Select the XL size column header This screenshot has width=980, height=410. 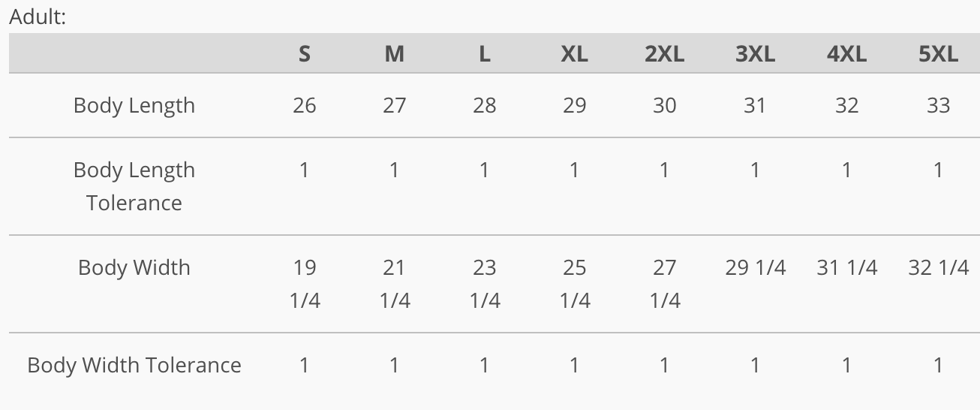(574, 54)
